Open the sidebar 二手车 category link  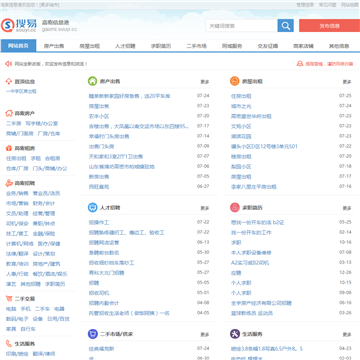pyautogui.click(x=42, y=309)
